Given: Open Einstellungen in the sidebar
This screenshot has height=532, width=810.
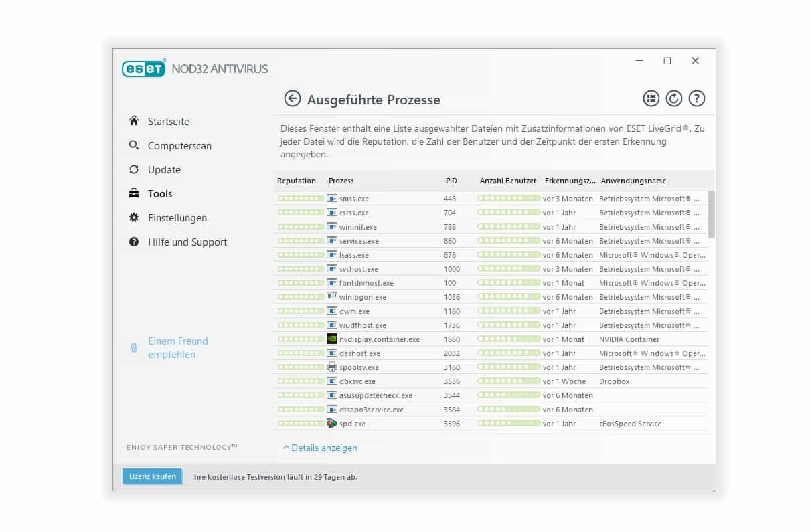Looking at the screenshot, I should [177, 217].
